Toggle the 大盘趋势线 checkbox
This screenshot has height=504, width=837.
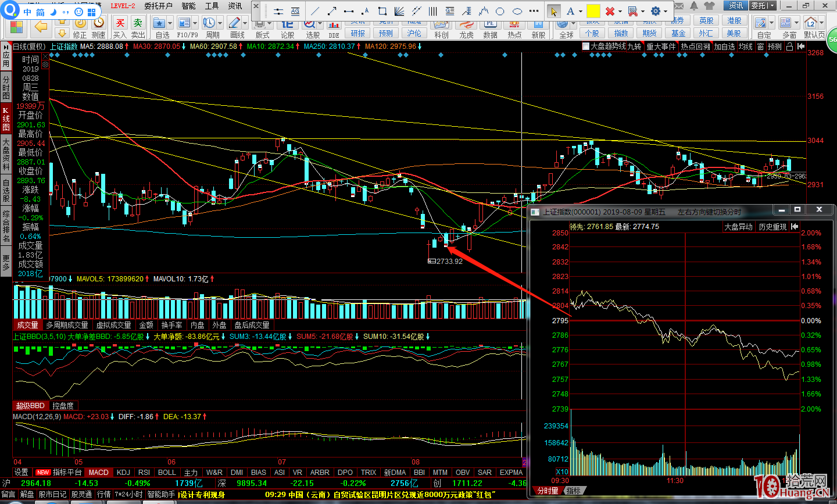[585, 47]
